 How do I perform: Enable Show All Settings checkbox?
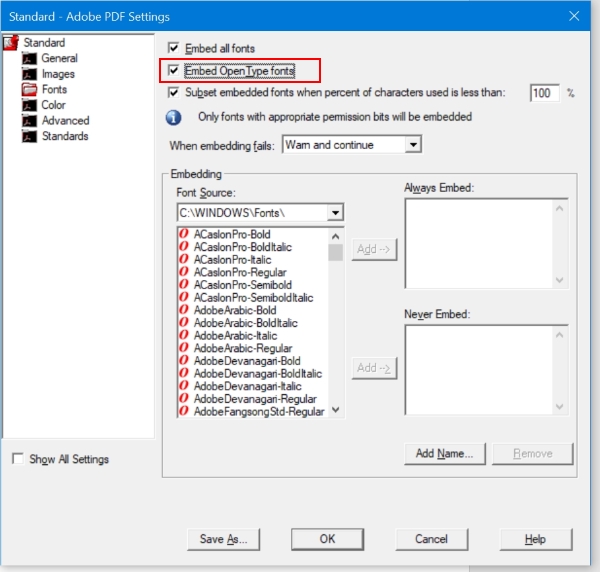pyautogui.click(x=18, y=458)
